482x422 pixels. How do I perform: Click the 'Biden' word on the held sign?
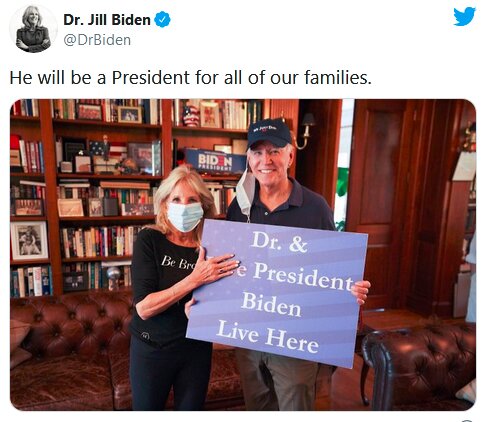[x=271, y=304]
